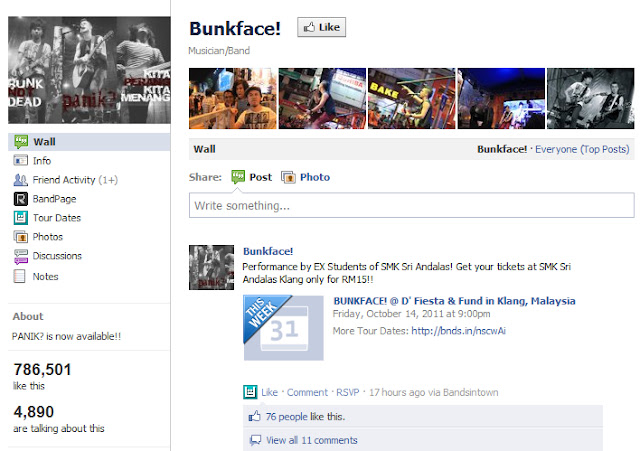Image resolution: width=640 pixels, height=451 pixels.
Task: Filter wall by Bunkface! posts
Action: pyautogui.click(x=502, y=149)
